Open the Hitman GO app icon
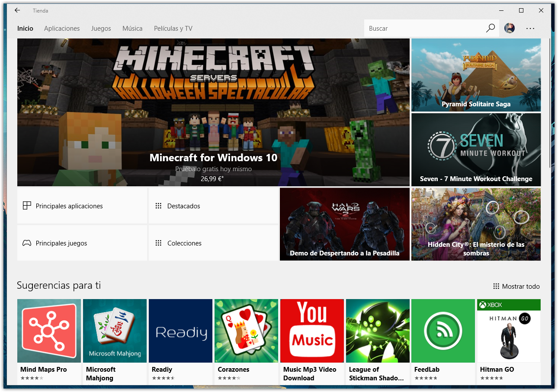The image size is (558, 392). 509,331
